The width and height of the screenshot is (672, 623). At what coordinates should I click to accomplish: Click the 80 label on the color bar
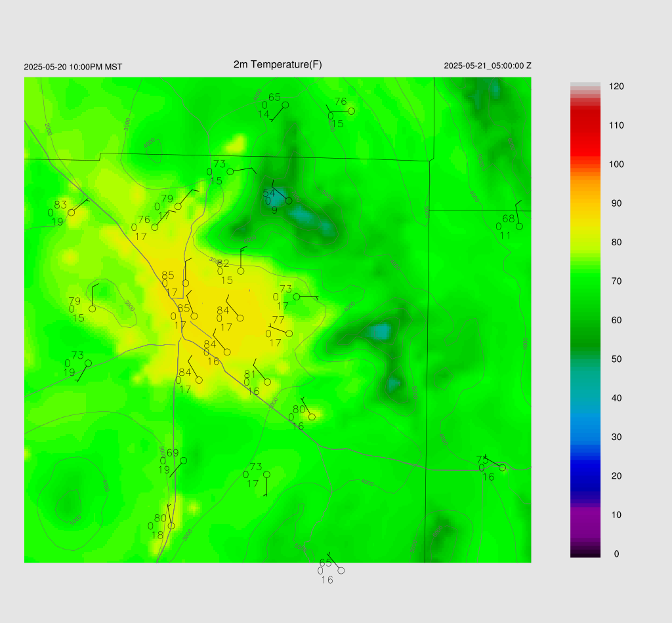click(616, 243)
